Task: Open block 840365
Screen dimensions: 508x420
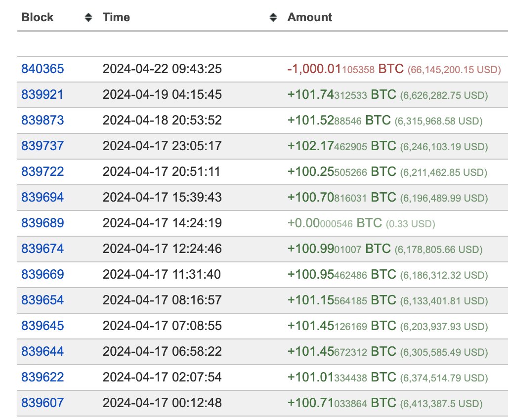Action: 42,69
